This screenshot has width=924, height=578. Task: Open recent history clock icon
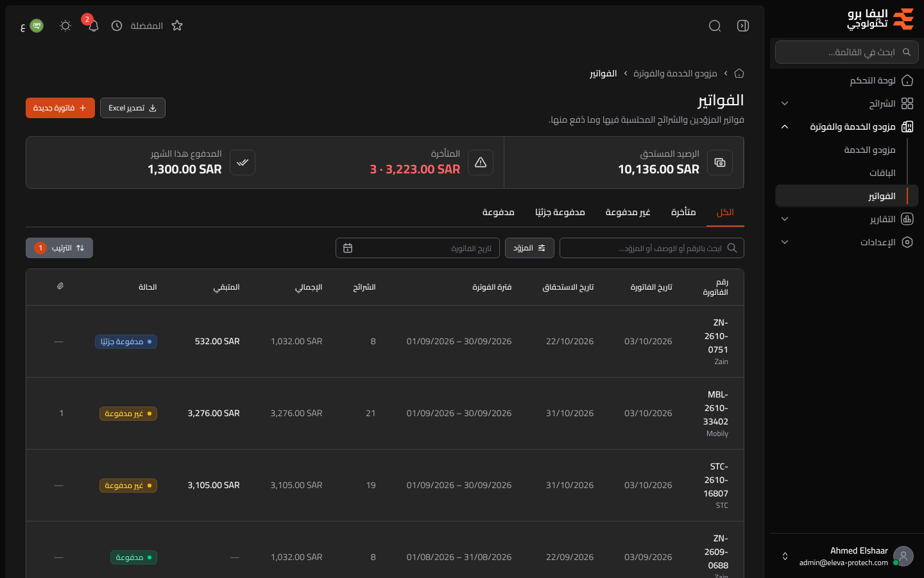click(117, 26)
